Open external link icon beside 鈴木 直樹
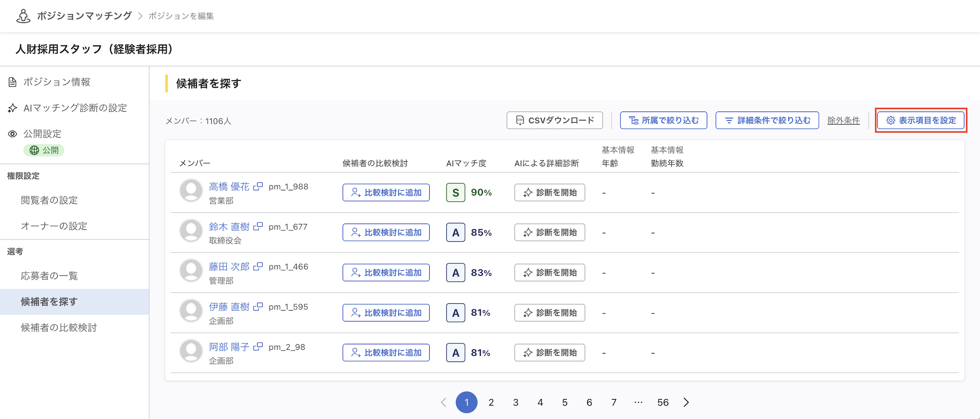Image resolution: width=980 pixels, height=419 pixels. click(x=258, y=226)
